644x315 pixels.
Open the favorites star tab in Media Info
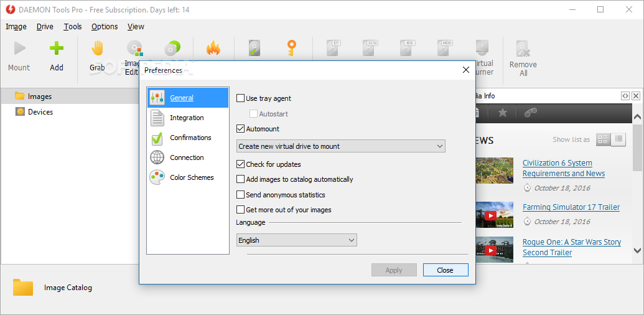[x=502, y=113]
